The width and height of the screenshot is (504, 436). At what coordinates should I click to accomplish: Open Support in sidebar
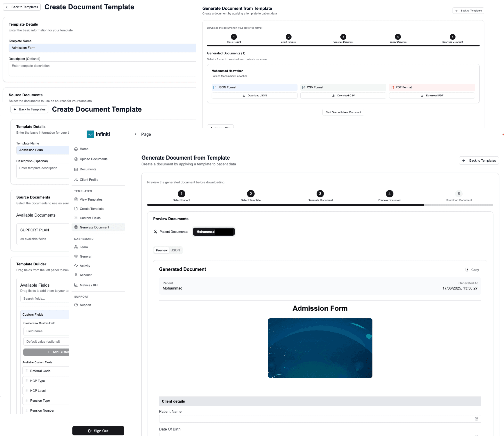(85, 305)
